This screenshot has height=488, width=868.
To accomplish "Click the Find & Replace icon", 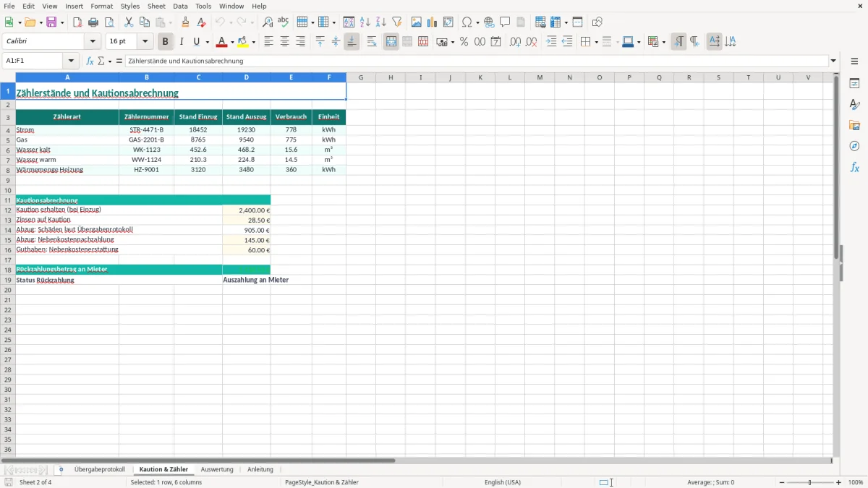I will (x=268, y=22).
